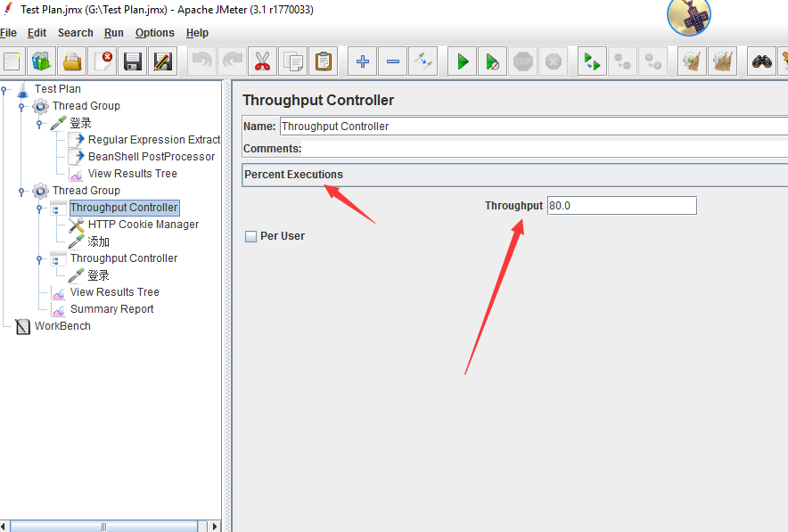Select Summary Report tree item
Viewport: 788px width, 532px height.
click(111, 309)
